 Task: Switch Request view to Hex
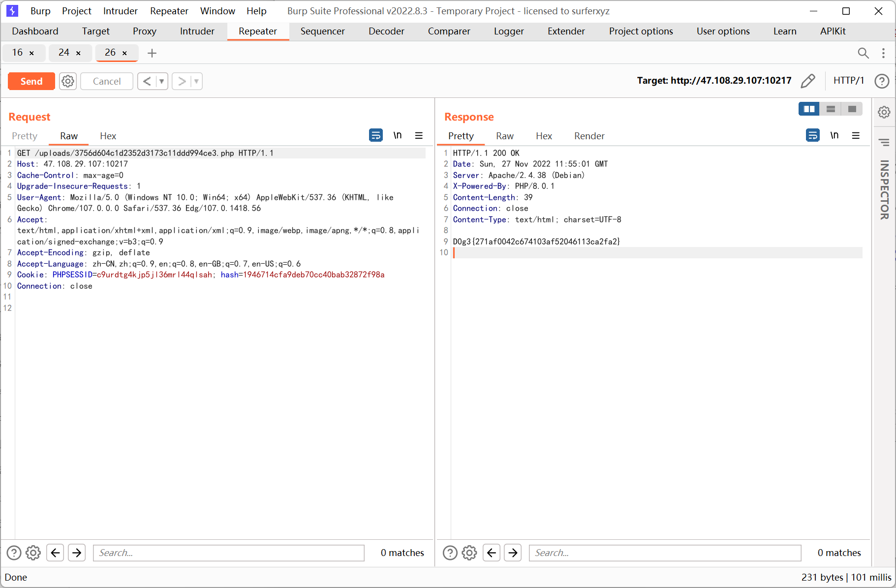tap(108, 136)
